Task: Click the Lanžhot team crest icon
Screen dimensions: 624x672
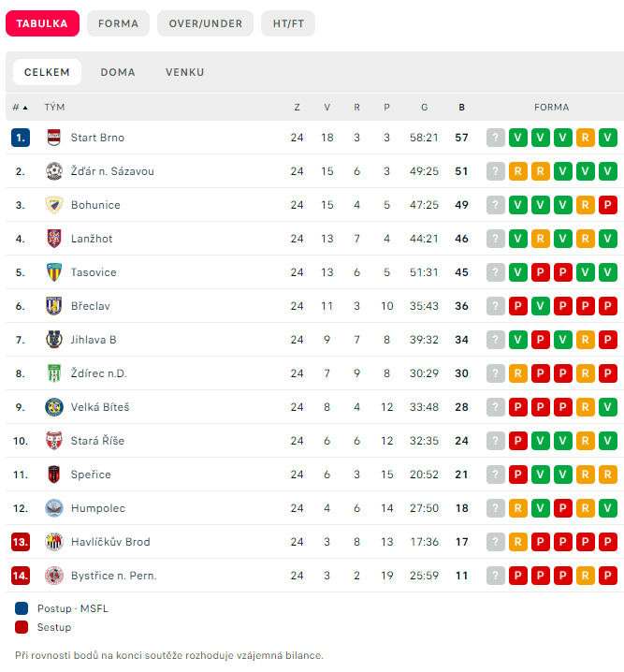Action: [x=54, y=239]
